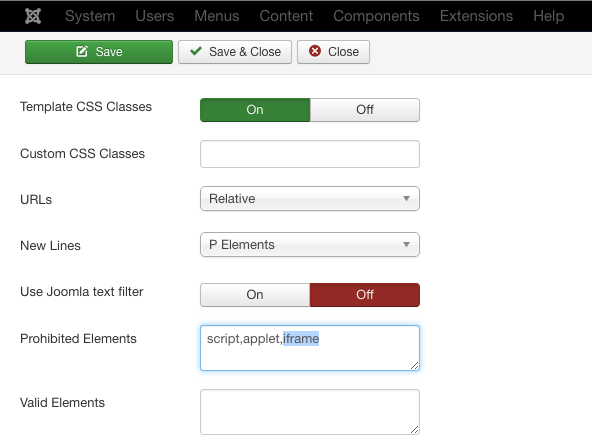Click the New Lines label
Image resolution: width=592 pixels, height=442 pixels.
click(x=51, y=246)
